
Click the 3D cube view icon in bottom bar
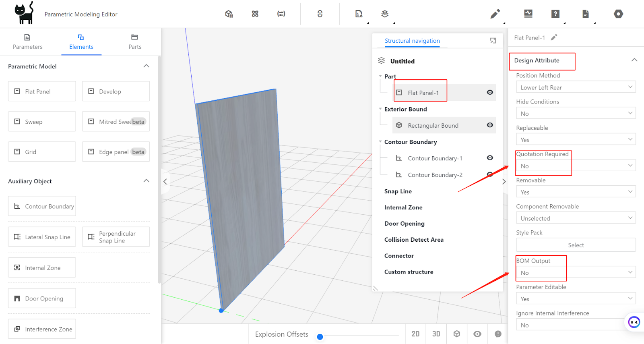click(x=457, y=334)
